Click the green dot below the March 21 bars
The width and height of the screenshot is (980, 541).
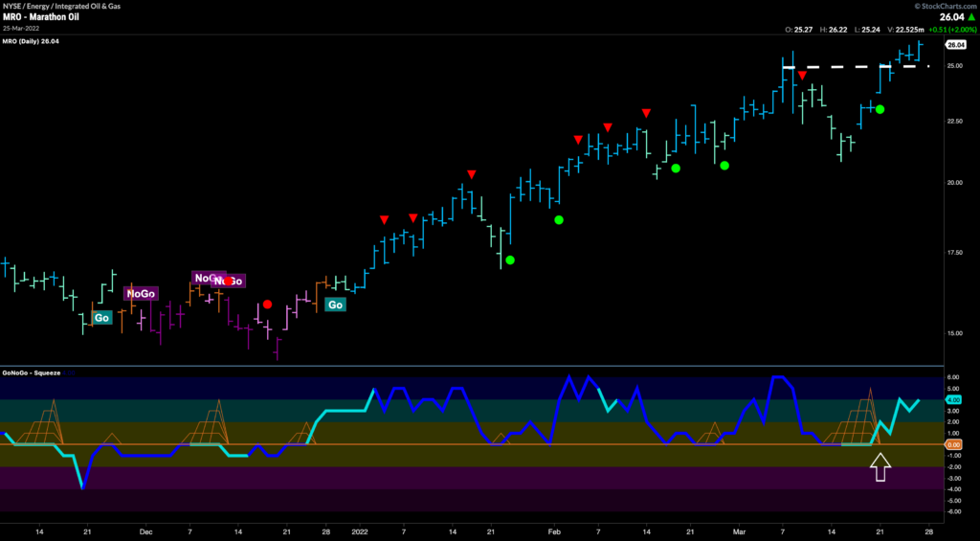click(880, 109)
